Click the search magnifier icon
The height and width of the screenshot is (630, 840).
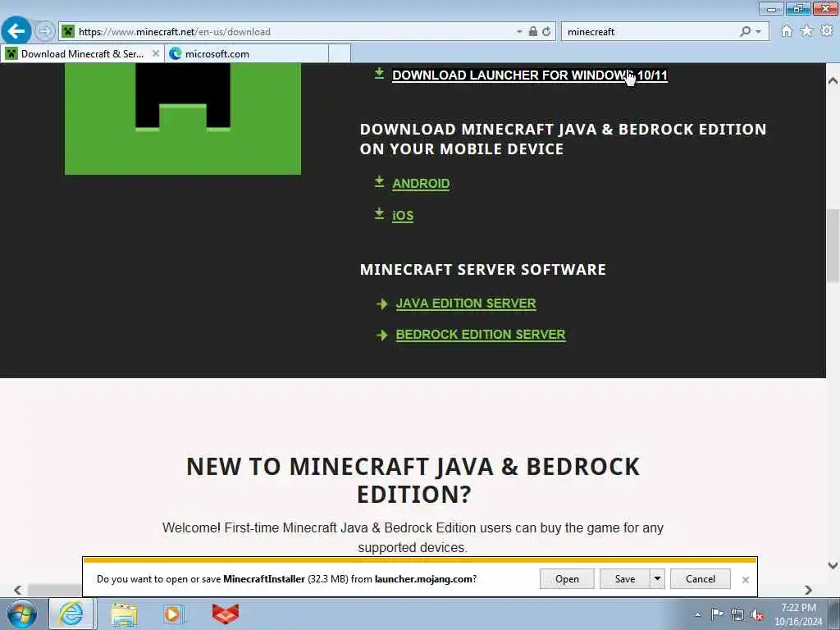click(745, 32)
